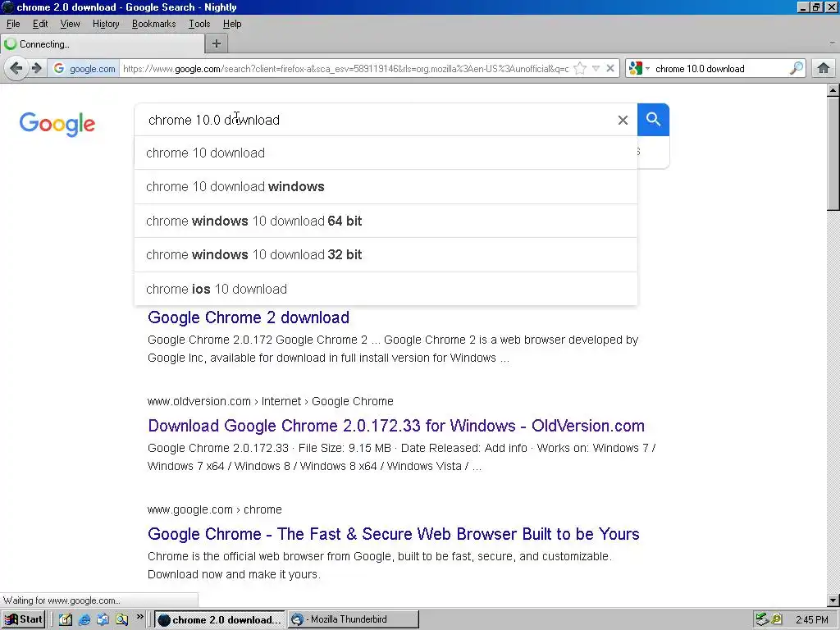Click the URL address field
Viewport: 840px width, 630px height.
[345, 69]
